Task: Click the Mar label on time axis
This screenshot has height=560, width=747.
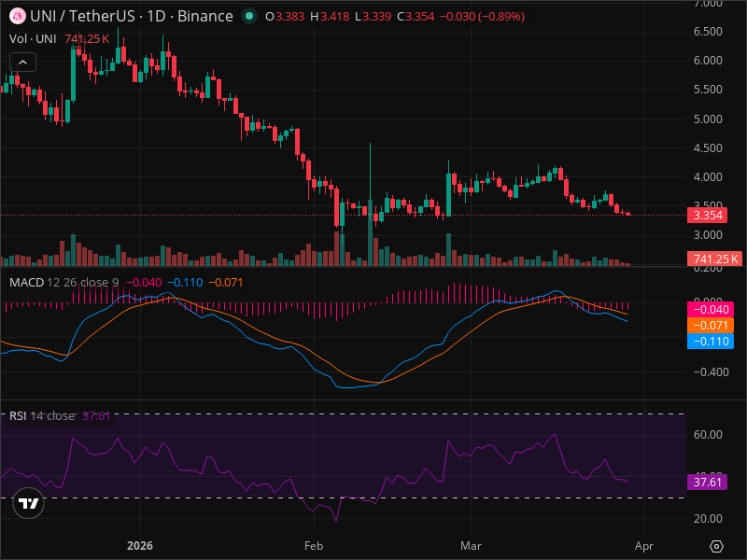Action: tap(471, 546)
